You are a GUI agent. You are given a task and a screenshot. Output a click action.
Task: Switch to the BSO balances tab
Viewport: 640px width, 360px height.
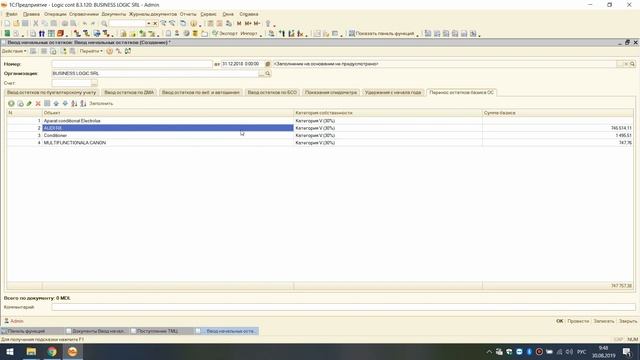272,93
